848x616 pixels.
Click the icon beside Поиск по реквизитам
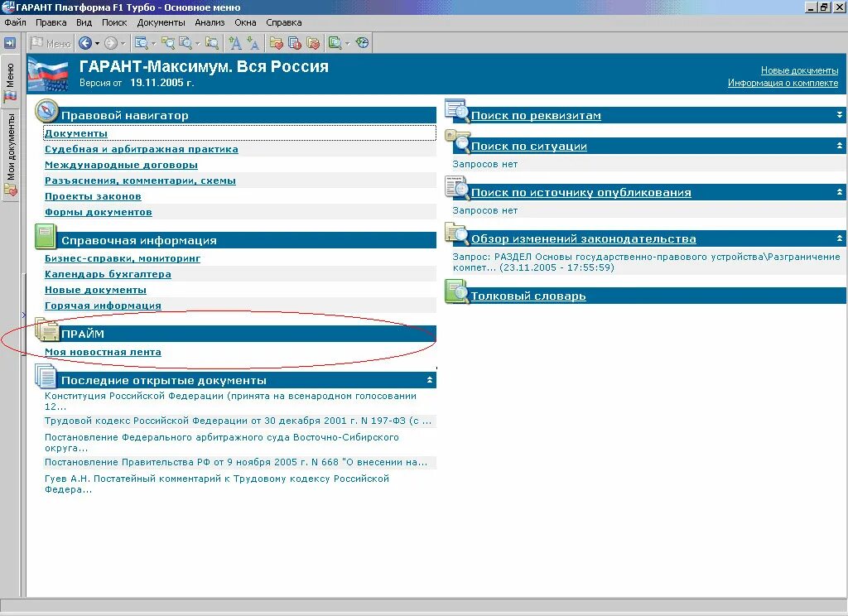click(457, 111)
